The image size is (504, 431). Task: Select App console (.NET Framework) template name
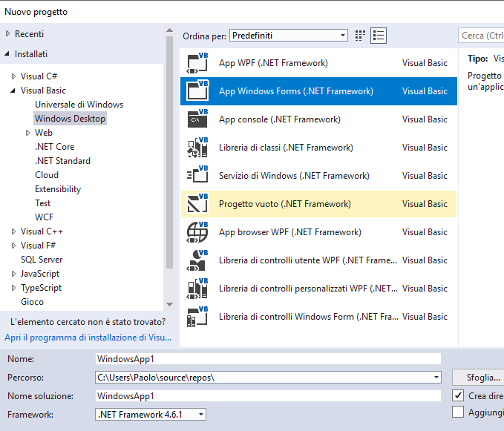(280, 119)
